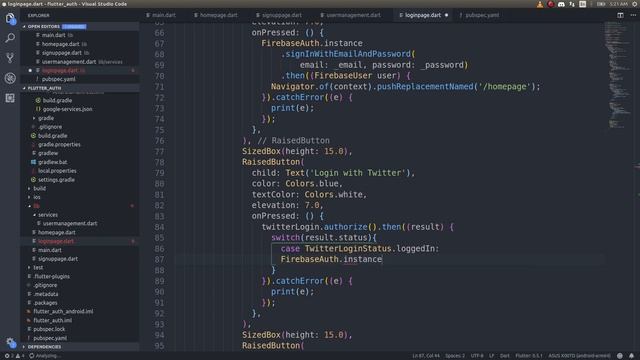Click the system clock showing 5:21 AM
Viewport: 640px width, 360px height.
click(x=619, y=4)
